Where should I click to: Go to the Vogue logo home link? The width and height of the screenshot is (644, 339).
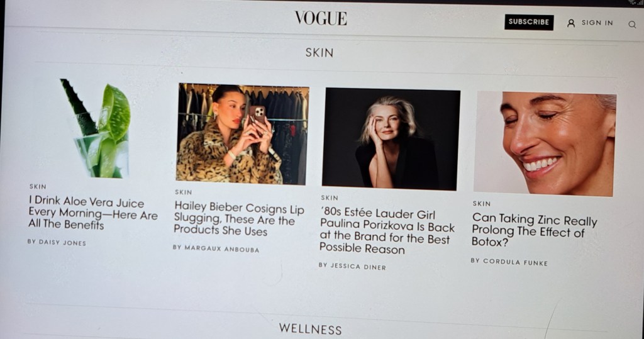click(321, 18)
